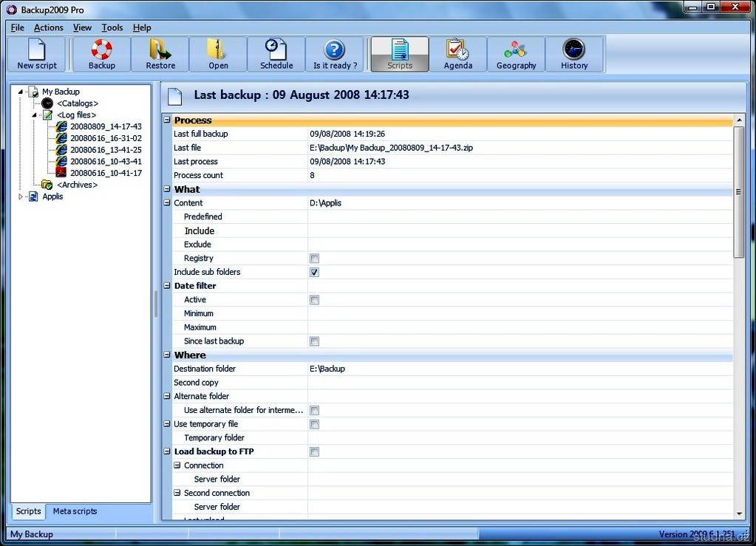
Task: Open the Schedule clock icon
Action: 276,54
